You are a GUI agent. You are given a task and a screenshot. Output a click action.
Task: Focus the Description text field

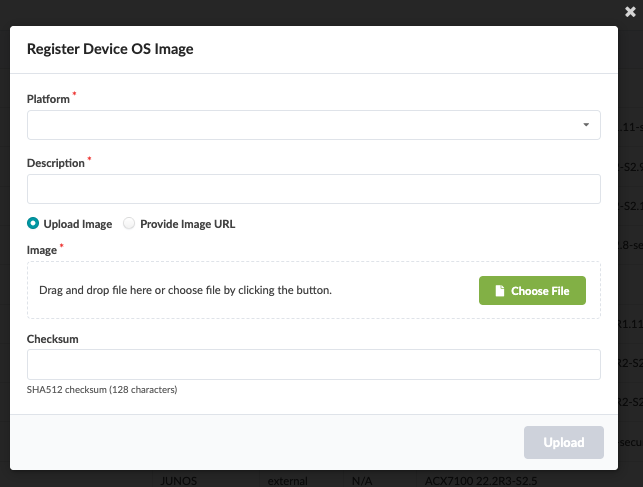[313, 189]
